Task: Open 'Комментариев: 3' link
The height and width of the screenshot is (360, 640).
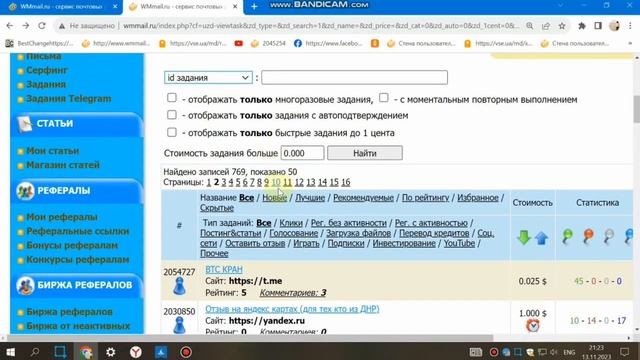Action: click(293, 293)
